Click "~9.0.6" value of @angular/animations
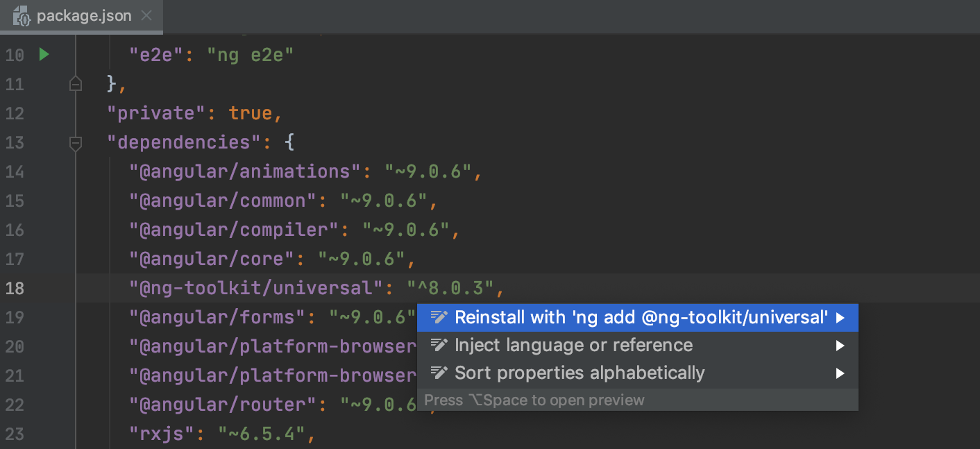 [x=429, y=171]
